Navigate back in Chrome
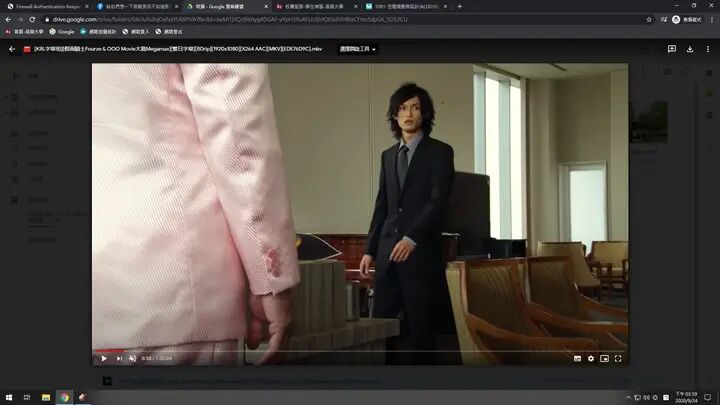The width and height of the screenshot is (720, 405). tap(8, 19)
